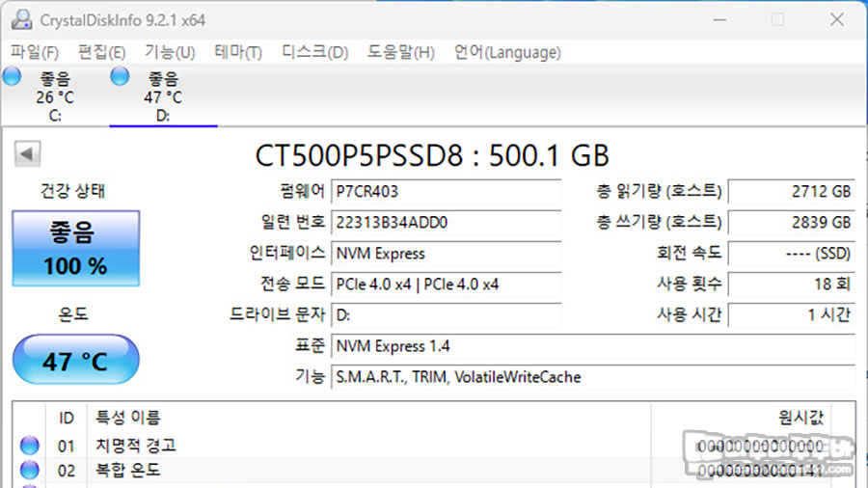Click the total host writes value 2839 GB
The image size is (868, 488).
[792, 223]
